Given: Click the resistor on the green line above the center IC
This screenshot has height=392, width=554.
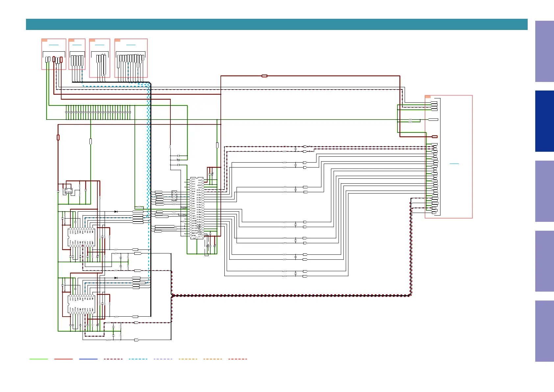Looking at the screenshot, I should coord(217,145).
